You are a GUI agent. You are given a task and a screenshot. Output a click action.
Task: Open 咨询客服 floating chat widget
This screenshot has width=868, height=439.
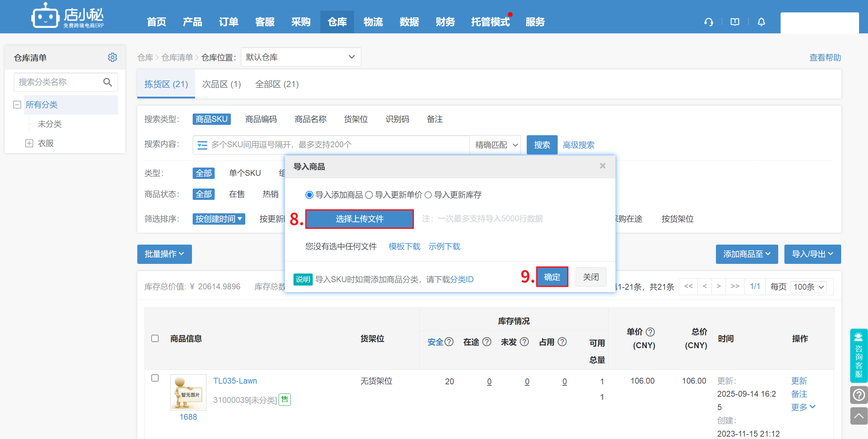(x=859, y=356)
